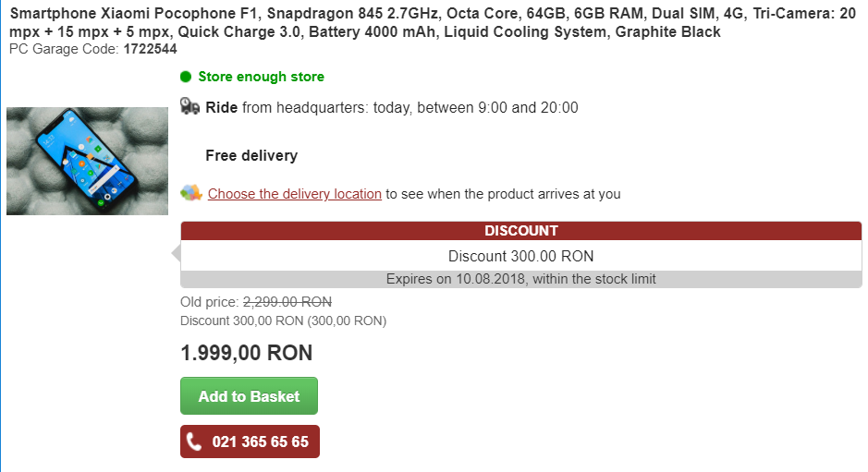Open the Xiaomi Pocophone F1 product image

(x=87, y=161)
